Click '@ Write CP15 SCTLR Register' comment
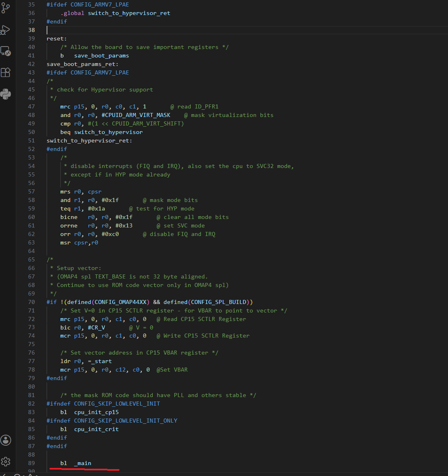This screenshot has width=448, height=476. click(203, 336)
